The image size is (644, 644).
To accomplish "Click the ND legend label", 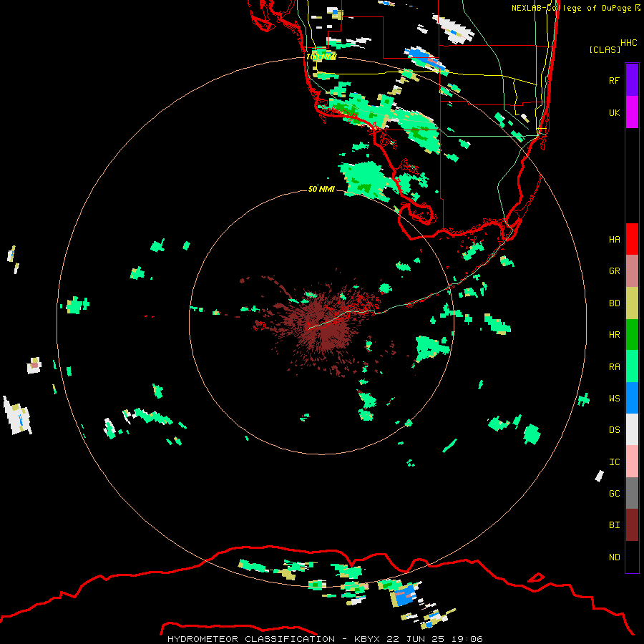I will tap(614, 557).
